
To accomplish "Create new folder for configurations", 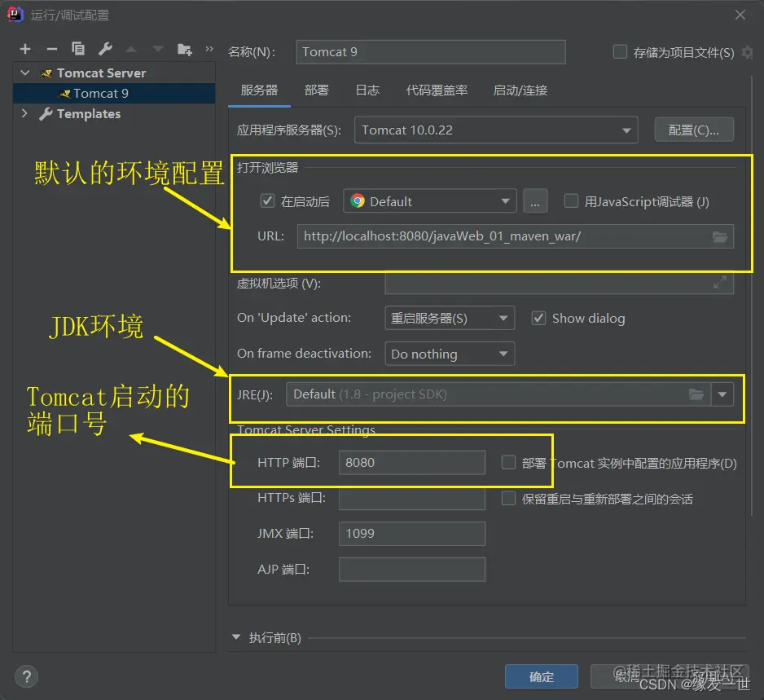I will 185,49.
